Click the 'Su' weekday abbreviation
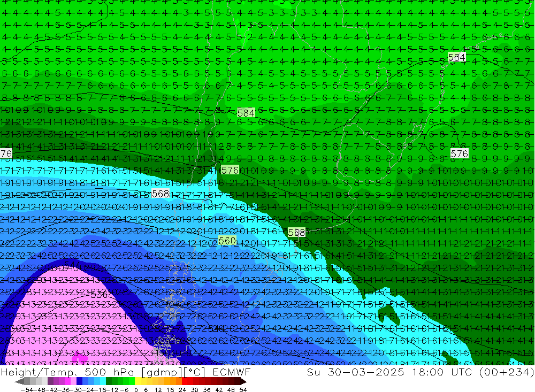 pos(313,372)
